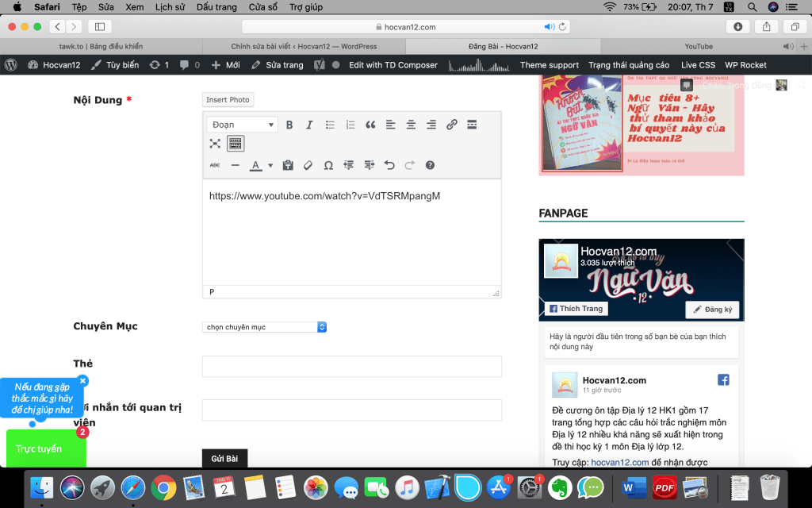812x508 pixels.
Task: Close the chat help bubble
Action: tap(82, 381)
